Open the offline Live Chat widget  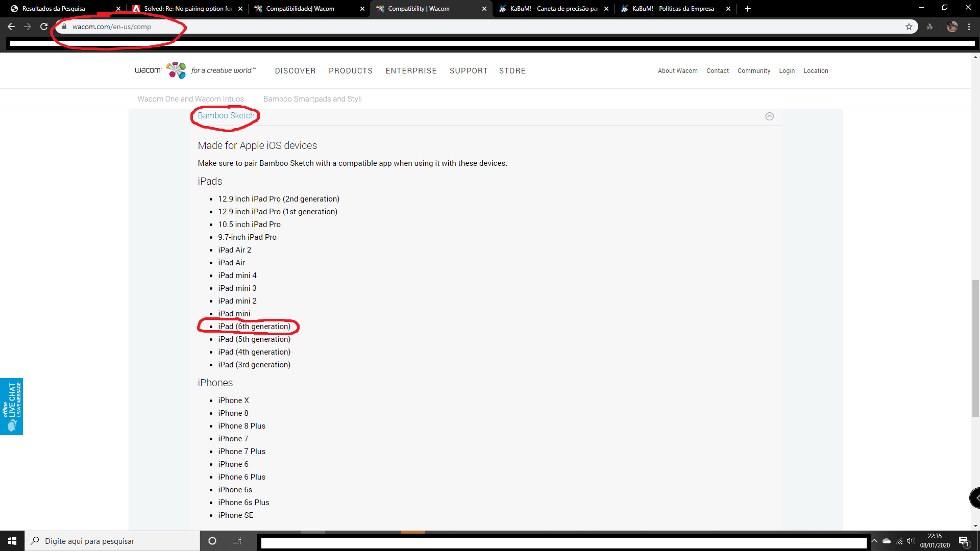11,407
